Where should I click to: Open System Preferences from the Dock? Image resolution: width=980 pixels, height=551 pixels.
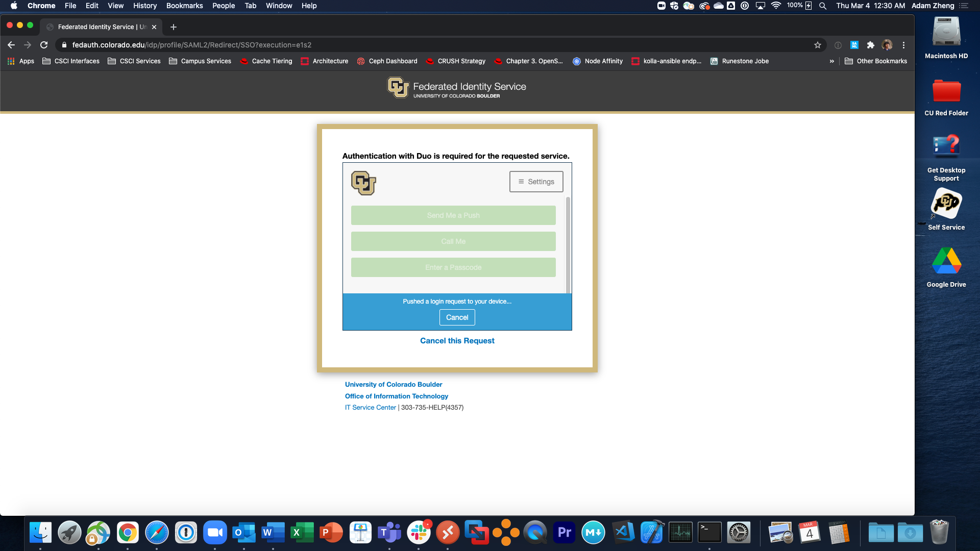tap(739, 533)
